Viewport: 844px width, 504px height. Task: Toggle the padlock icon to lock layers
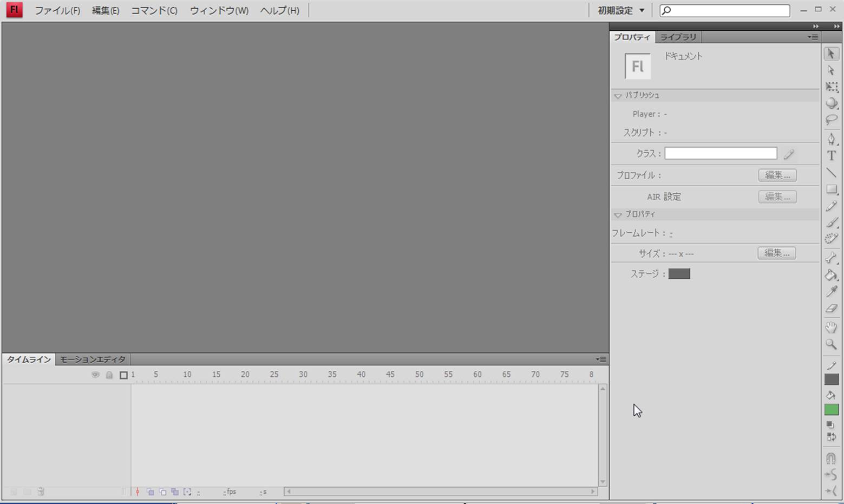[109, 375]
